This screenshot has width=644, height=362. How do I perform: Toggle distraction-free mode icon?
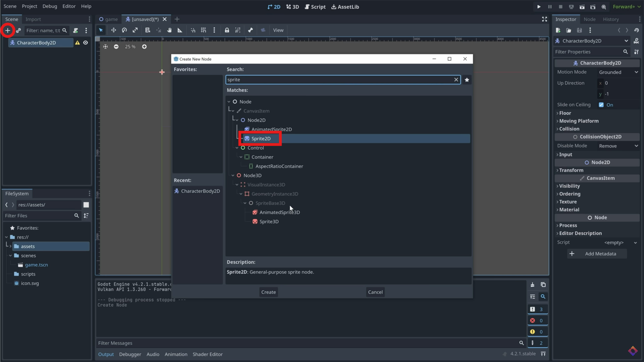pyautogui.click(x=544, y=19)
